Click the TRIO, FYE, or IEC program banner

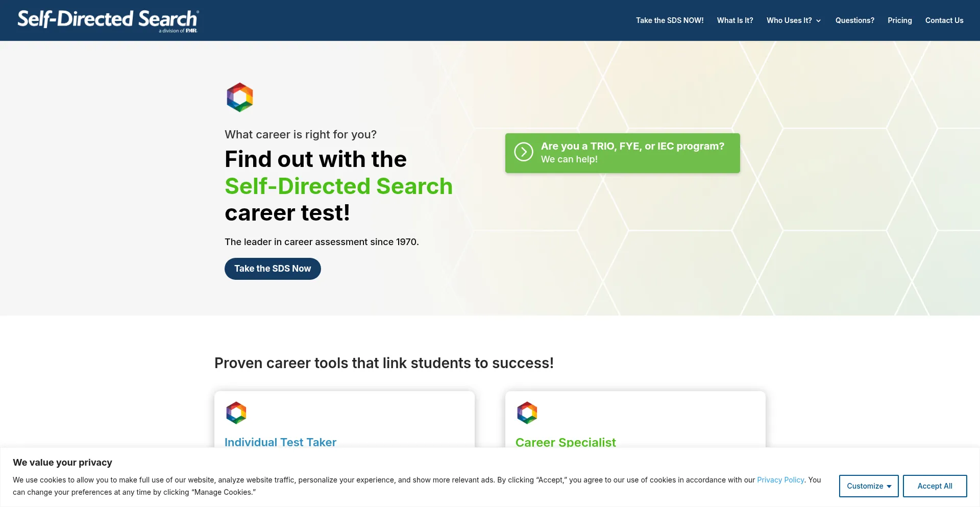tap(623, 153)
